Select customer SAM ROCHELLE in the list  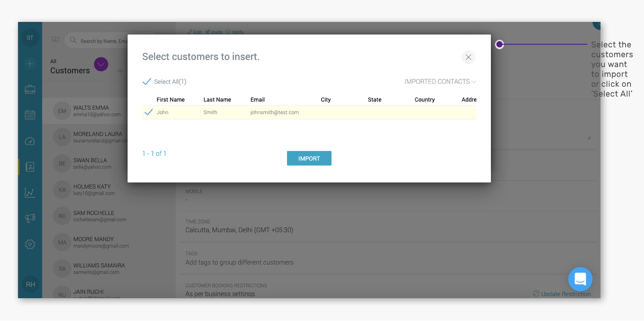[109, 216]
